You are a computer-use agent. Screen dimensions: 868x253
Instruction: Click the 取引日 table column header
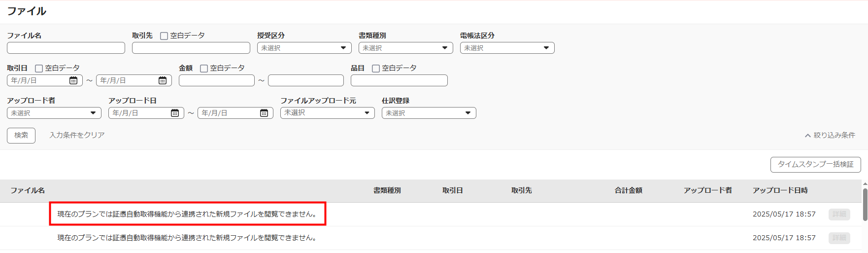click(453, 190)
